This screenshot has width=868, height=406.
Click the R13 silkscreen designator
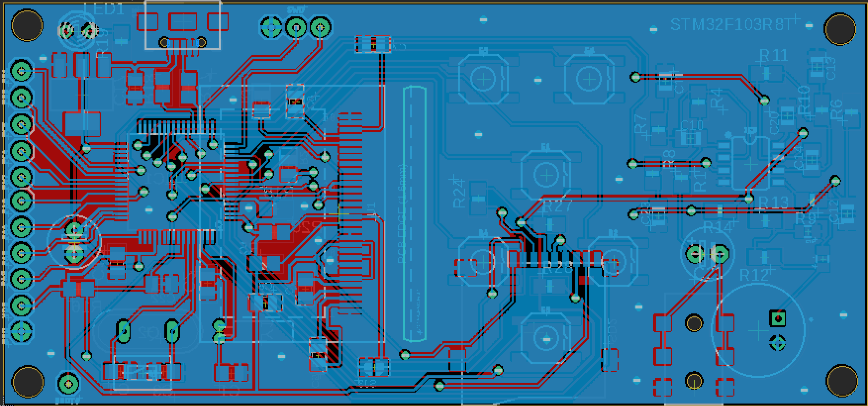click(x=774, y=202)
